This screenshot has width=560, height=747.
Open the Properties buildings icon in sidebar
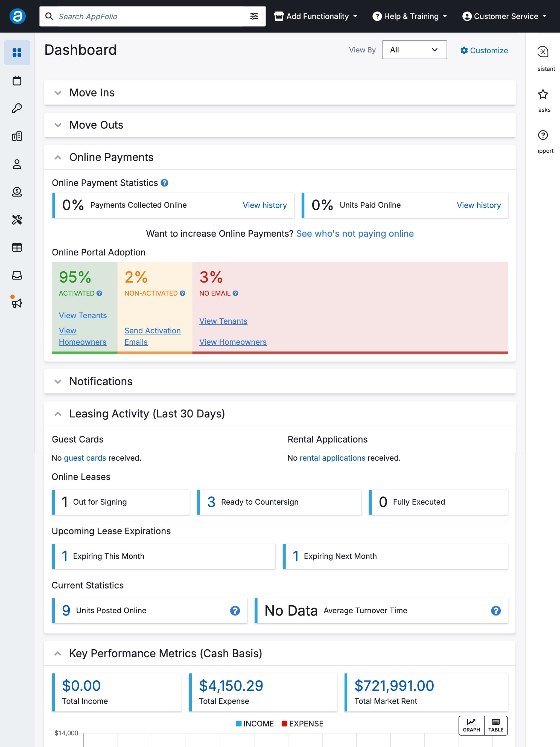click(17, 136)
